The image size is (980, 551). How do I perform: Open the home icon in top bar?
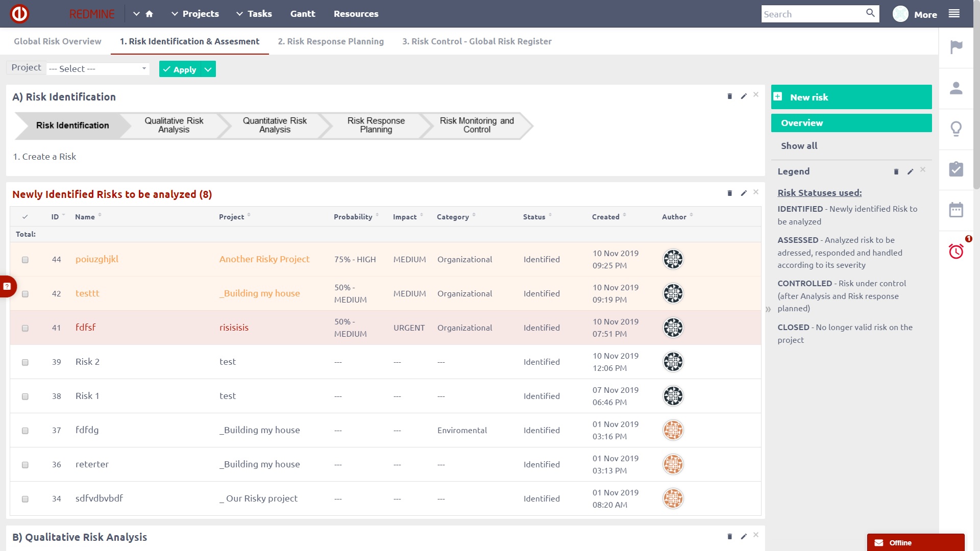pos(150,14)
